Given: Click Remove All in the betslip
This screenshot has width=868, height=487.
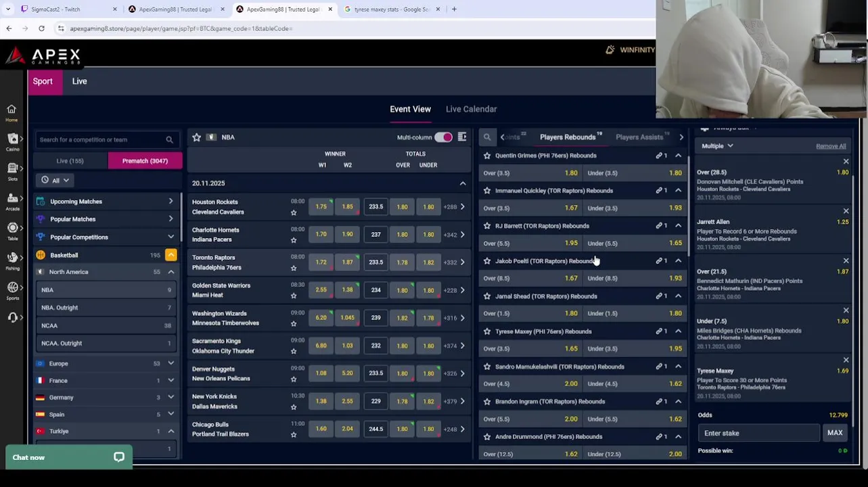Looking at the screenshot, I should pos(831,146).
